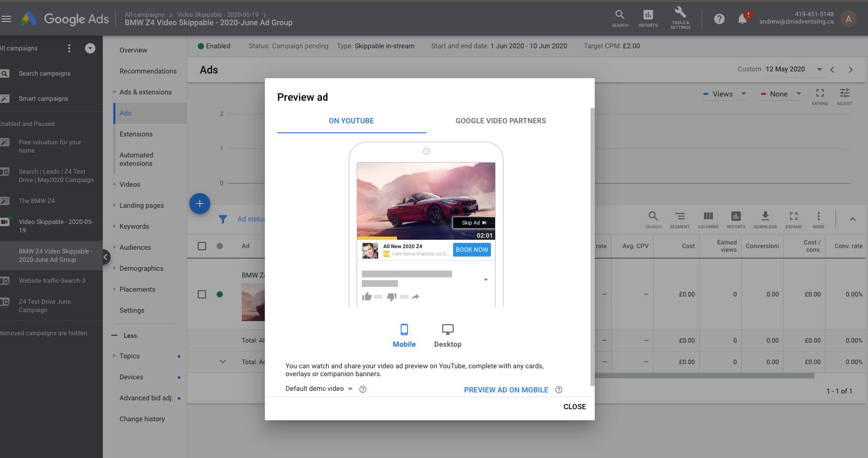Screen dimensions: 868x458
Task: Expand the Total row chevron
Action: click(x=223, y=361)
